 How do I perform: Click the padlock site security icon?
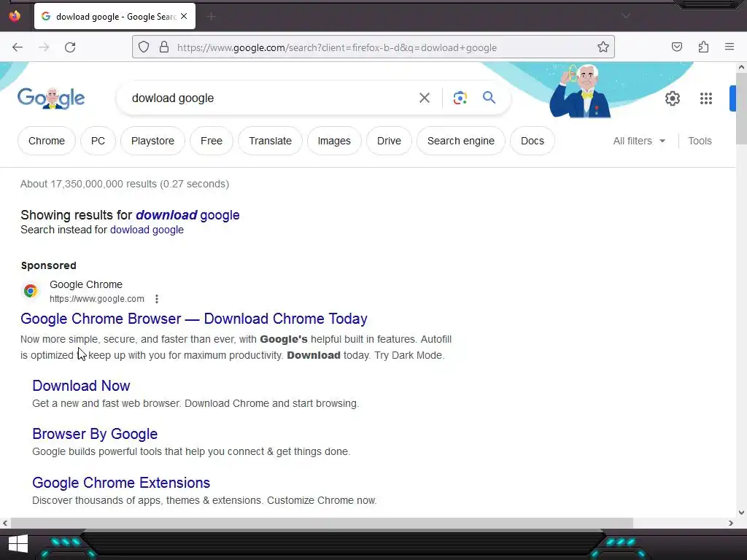click(x=164, y=47)
